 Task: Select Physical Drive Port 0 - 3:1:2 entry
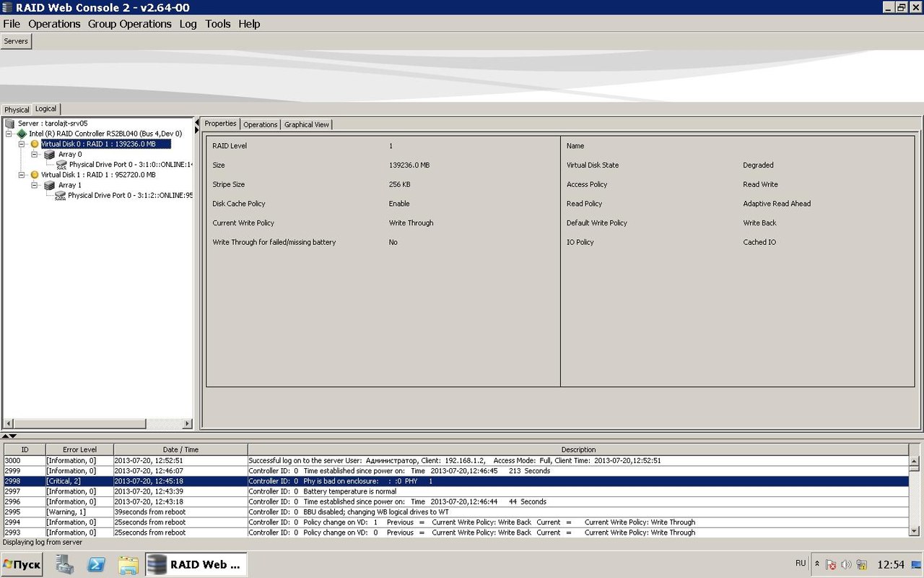pyautogui.click(x=130, y=196)
